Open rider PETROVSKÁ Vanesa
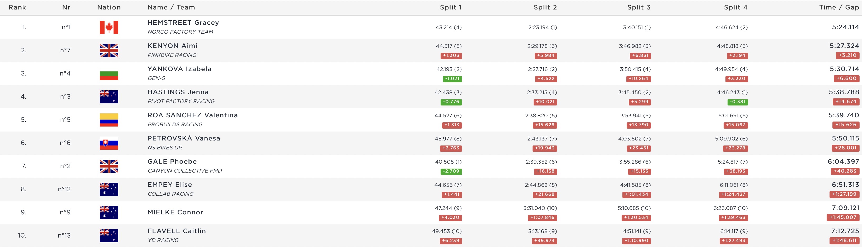This screenshot has width=868, height=252. (x=184, y=138)
